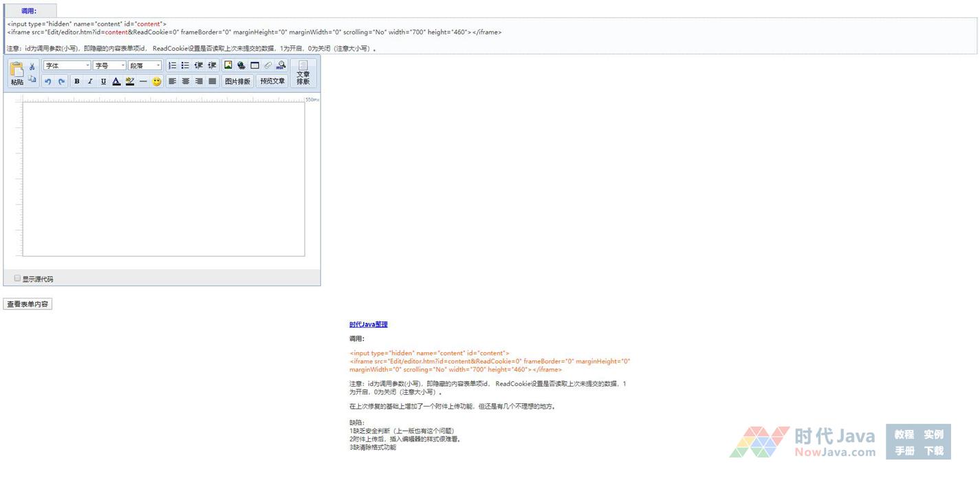
Task: Click the Undo arrow icon
Action: [x=48, y=81]
